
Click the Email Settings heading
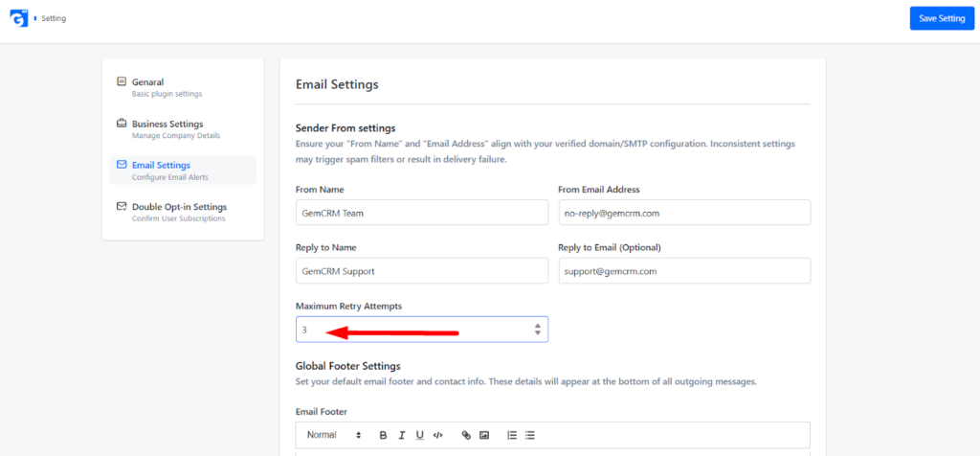(x=337, y=83)
